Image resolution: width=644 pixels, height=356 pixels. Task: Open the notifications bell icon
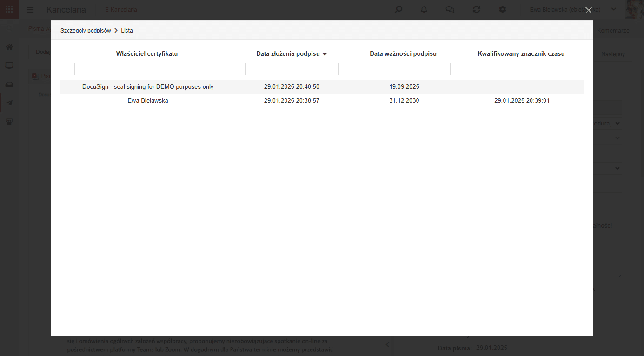click(x=424, y=9)
